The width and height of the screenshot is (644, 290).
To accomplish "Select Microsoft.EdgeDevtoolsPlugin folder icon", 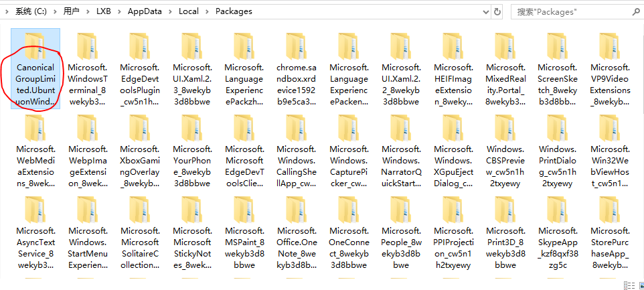I will tap(140, 46).
